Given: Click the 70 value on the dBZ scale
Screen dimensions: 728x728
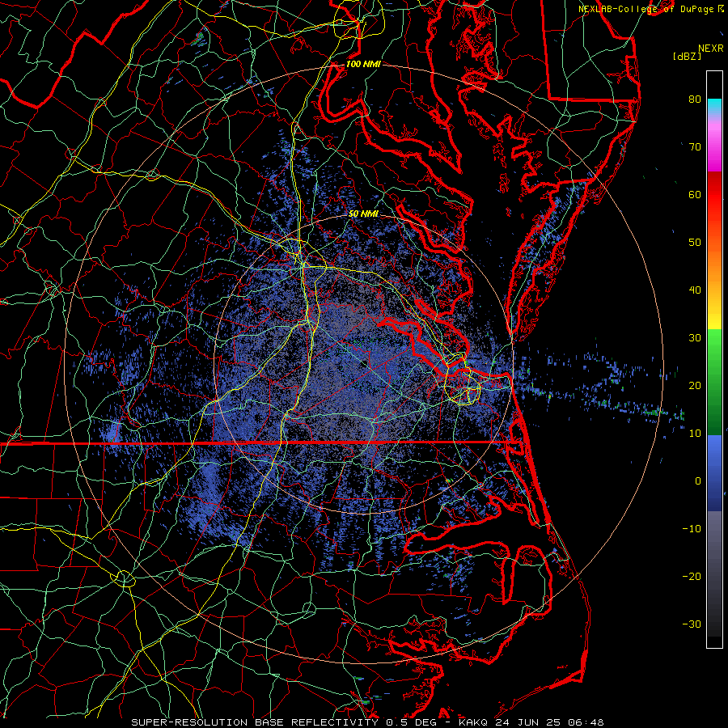Looking at the screenshot, I should tap(695, 146).
